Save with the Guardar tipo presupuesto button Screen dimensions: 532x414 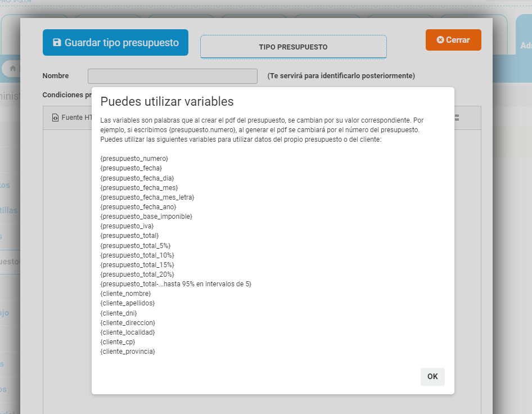[115, 42]
